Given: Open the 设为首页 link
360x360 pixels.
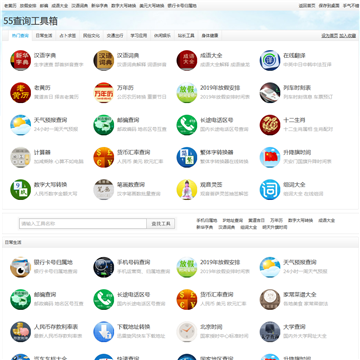Looking at the screenshot, I should [x=329, y=36].
